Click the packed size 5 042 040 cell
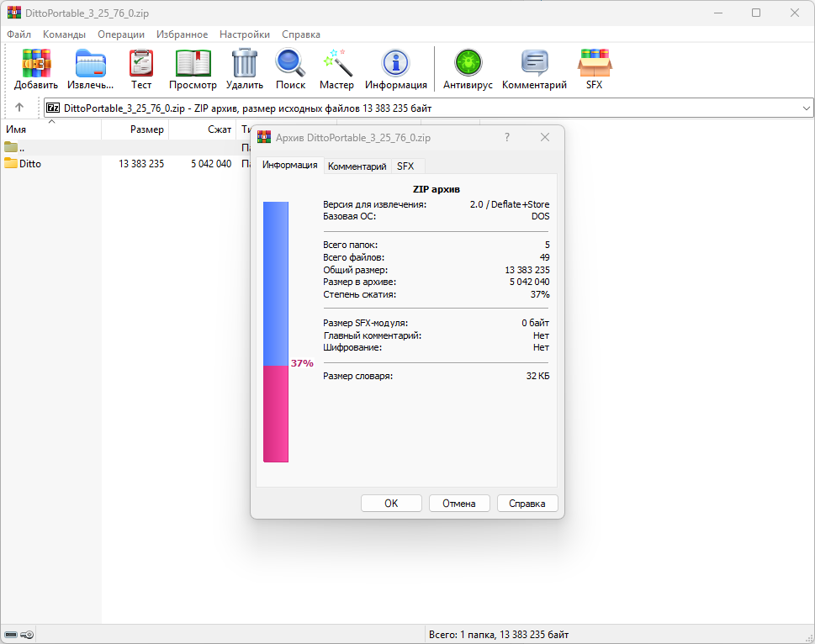Image resolution: width=815 pixels, height=644 pixels. pos(211,164)
